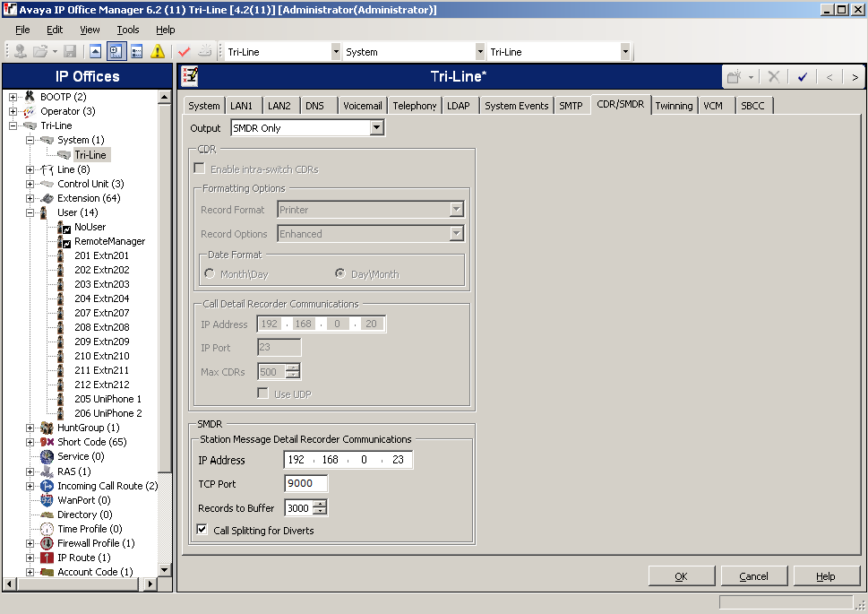
Task: Toggle the Show/Hide Details Pane icon
Action: coord(136,50)
